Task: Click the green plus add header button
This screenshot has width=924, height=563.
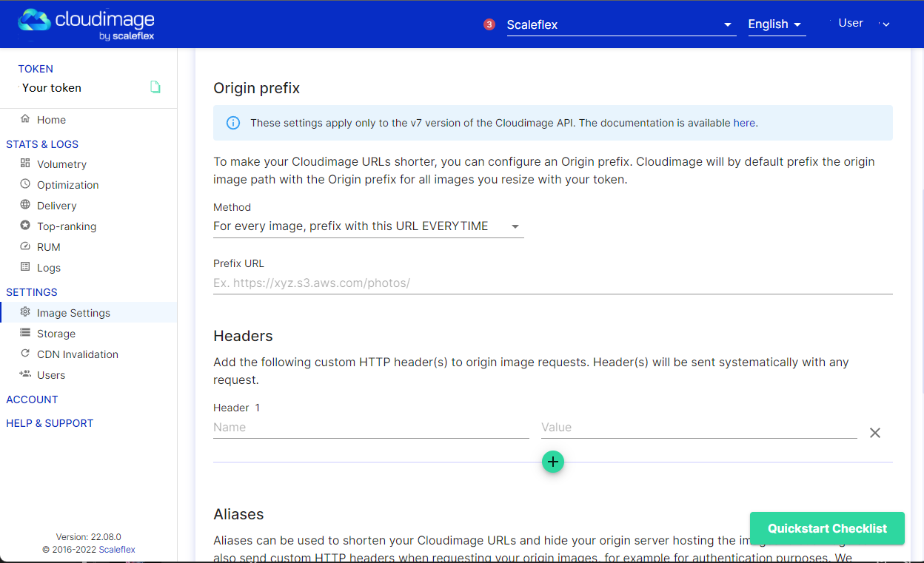Action: [x=552, y=462]
